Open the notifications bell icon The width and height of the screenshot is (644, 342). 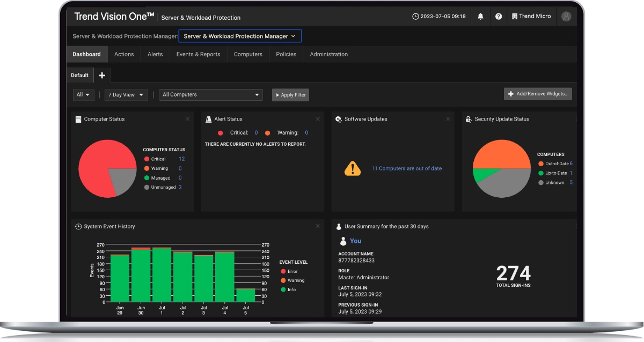click(480, 16)
